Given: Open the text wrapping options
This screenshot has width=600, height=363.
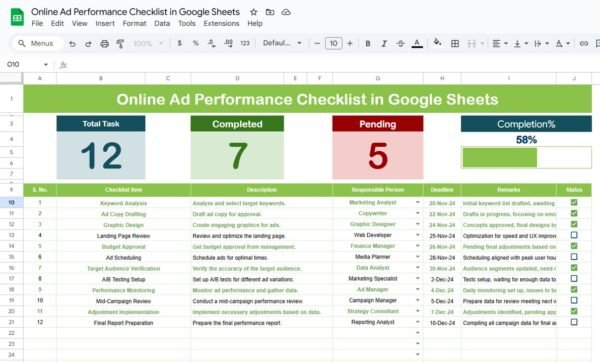Looking at the screenshot, I should pos(541,44).
